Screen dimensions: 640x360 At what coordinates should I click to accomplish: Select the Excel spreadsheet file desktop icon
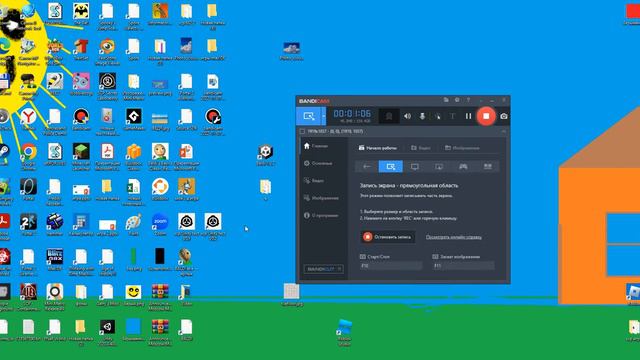[133, 191]
